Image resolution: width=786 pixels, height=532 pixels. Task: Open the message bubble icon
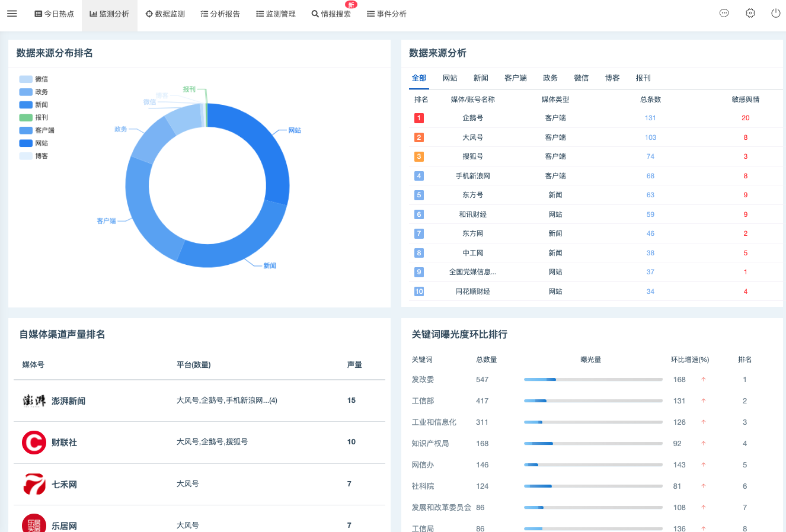point(724,13)
